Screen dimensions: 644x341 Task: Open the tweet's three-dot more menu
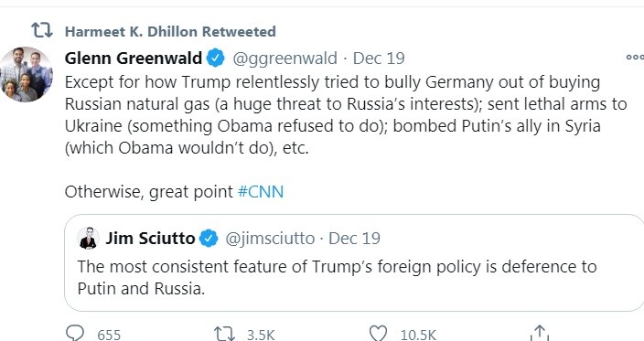pos(635,57)
